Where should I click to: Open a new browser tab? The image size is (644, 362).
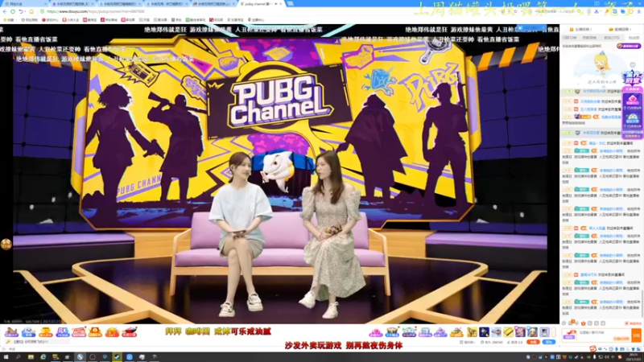(291, 4)
